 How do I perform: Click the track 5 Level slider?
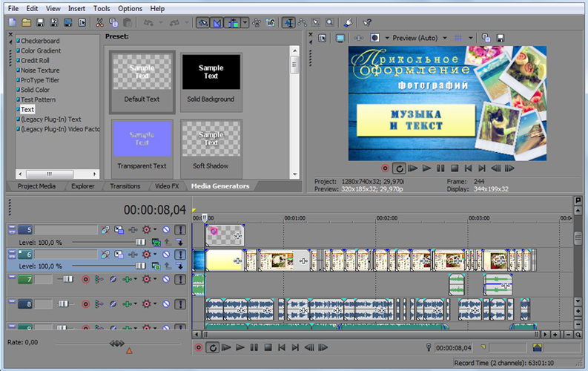pyautogui.click(x=109, y=243)
